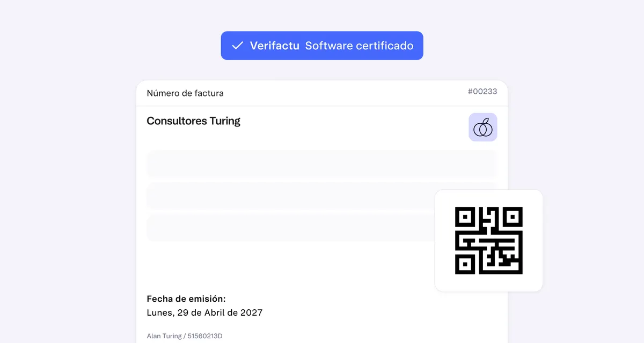
Task: Click the Verifactu bold text
Action: point(275,46)
